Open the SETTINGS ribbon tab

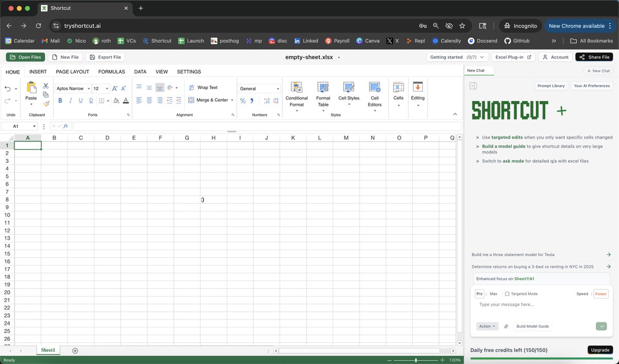[x=189, y=72]
